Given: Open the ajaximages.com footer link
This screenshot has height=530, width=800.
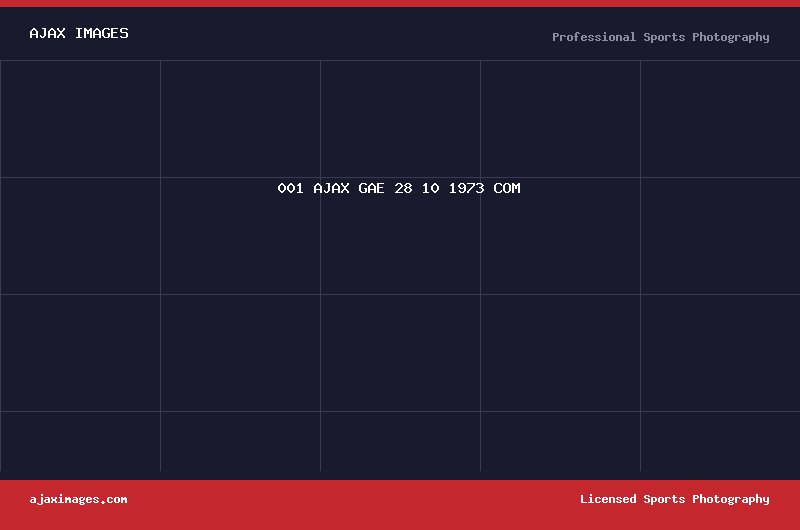Looking at the screenshot, I should [78, 499].
